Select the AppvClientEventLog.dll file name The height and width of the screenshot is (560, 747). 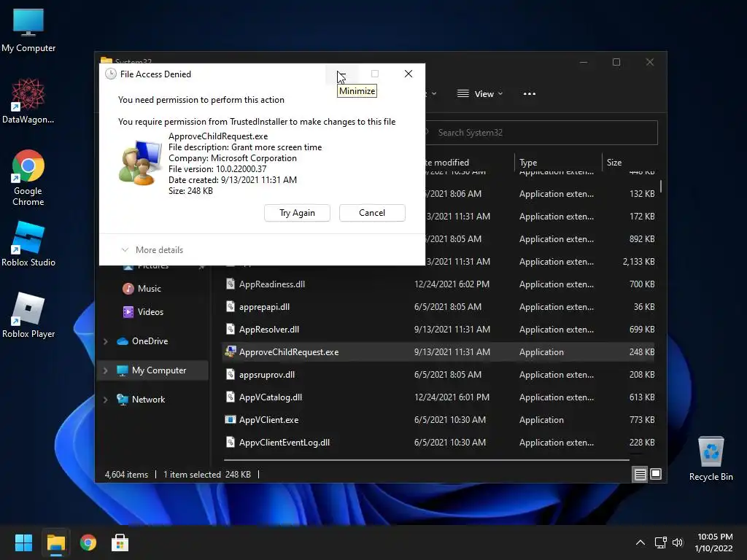pyautogui.click(x=285, y=443)
